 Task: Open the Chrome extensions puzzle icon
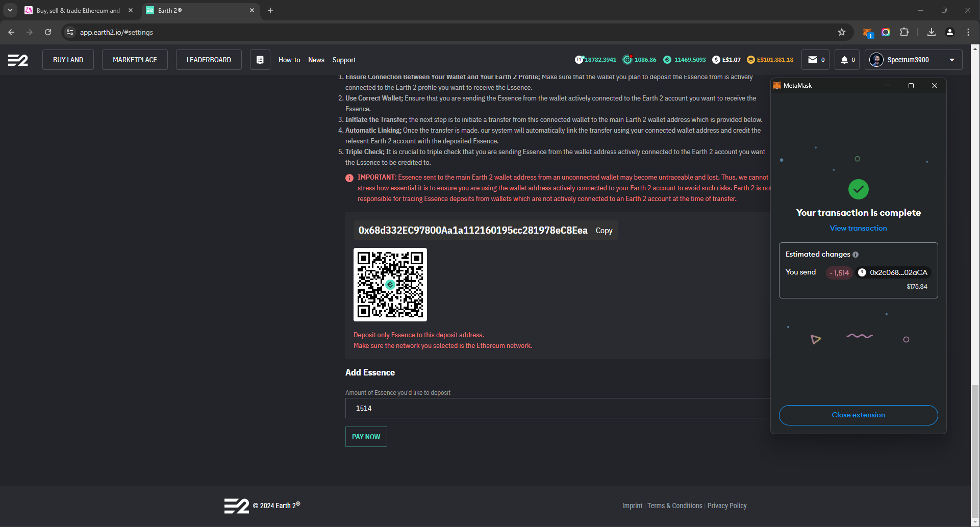click(x=904, y=32)
